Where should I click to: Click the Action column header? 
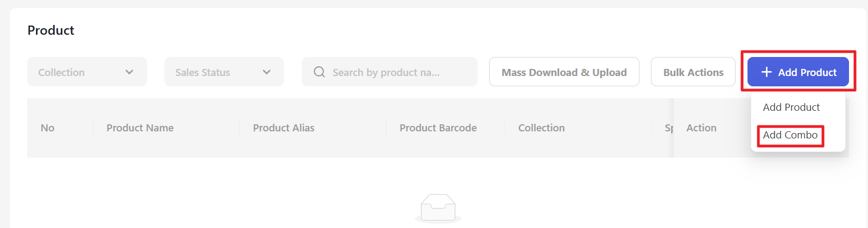pos(701,128)
